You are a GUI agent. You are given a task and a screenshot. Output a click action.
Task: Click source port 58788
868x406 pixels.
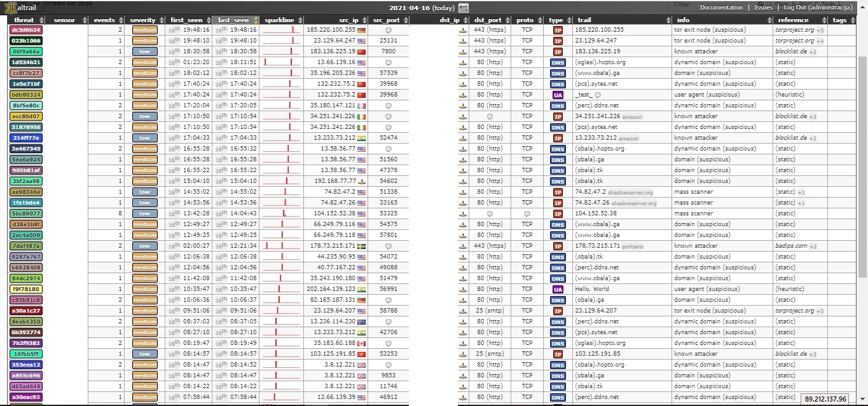click(388, 311)
